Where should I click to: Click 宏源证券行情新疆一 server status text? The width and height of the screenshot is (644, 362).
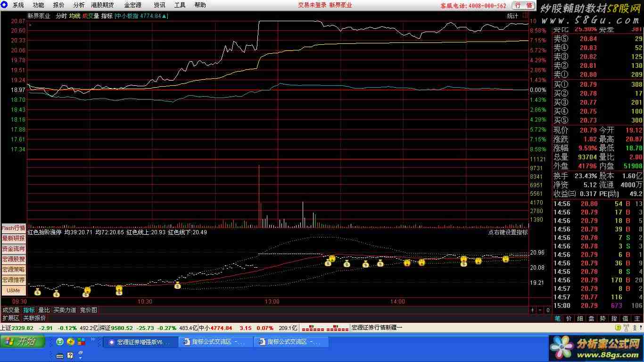(x=377, y=328)
